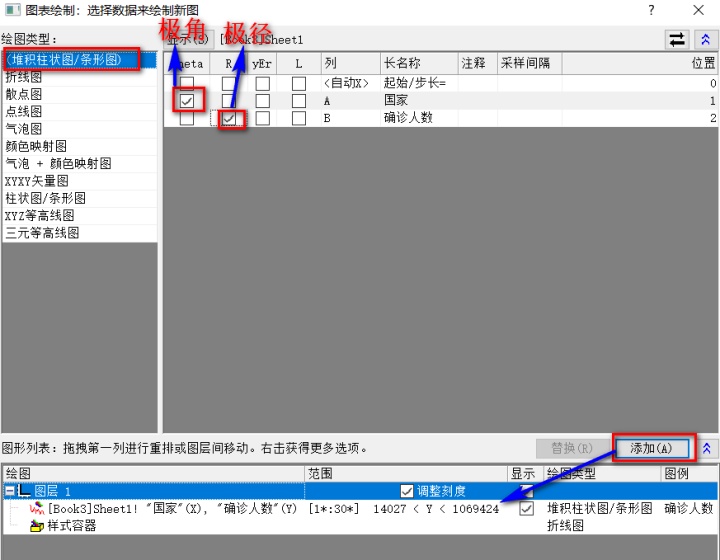This screenshot has height=560, width=720.
Task: Check yEr checkbox in row B
Action: click(x=263, y=118)
